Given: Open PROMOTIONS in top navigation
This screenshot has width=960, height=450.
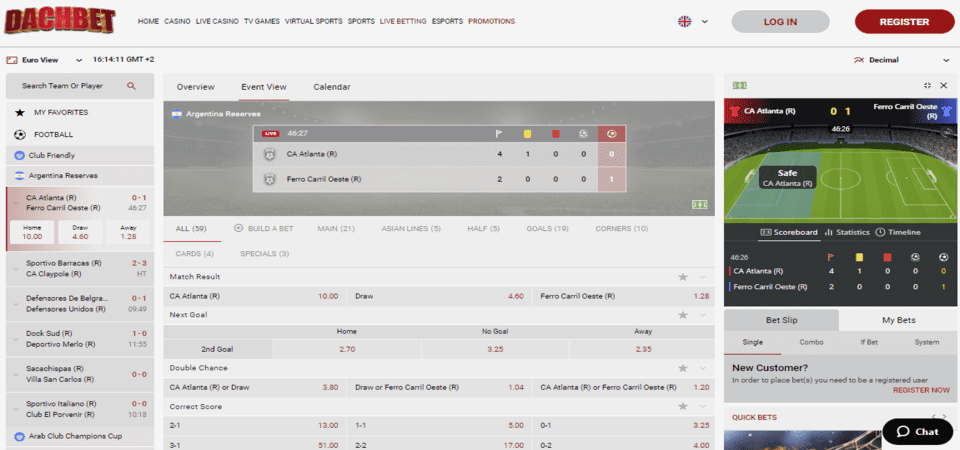Looking at the screenshot, I should 492,21.
